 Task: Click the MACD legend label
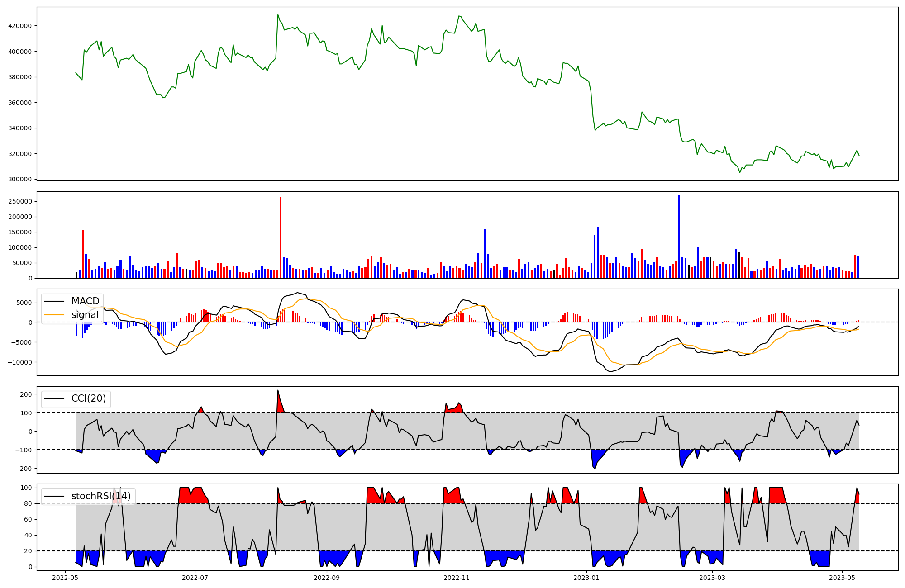(85, 301)
